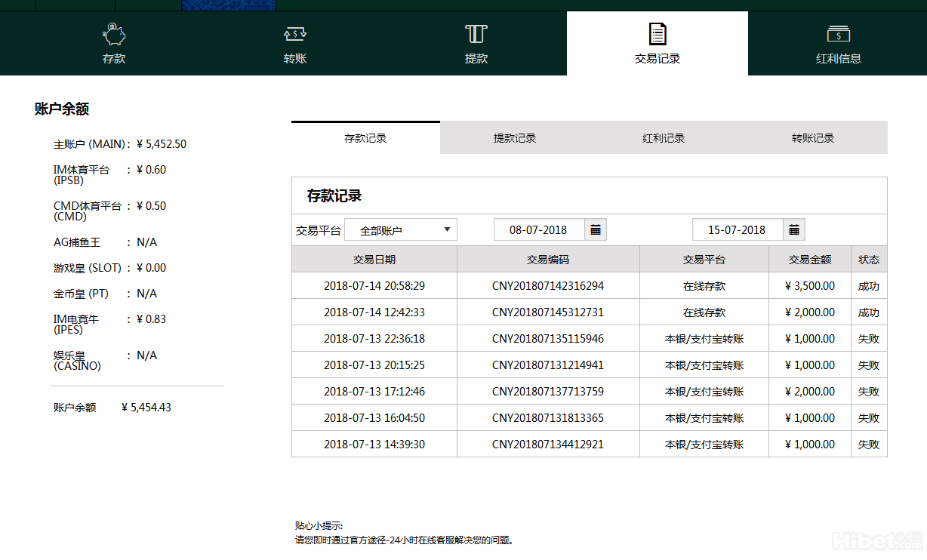Select the 转账记录 tab
927x560 pixels.
pyautogui.click(x=813, y=138)
